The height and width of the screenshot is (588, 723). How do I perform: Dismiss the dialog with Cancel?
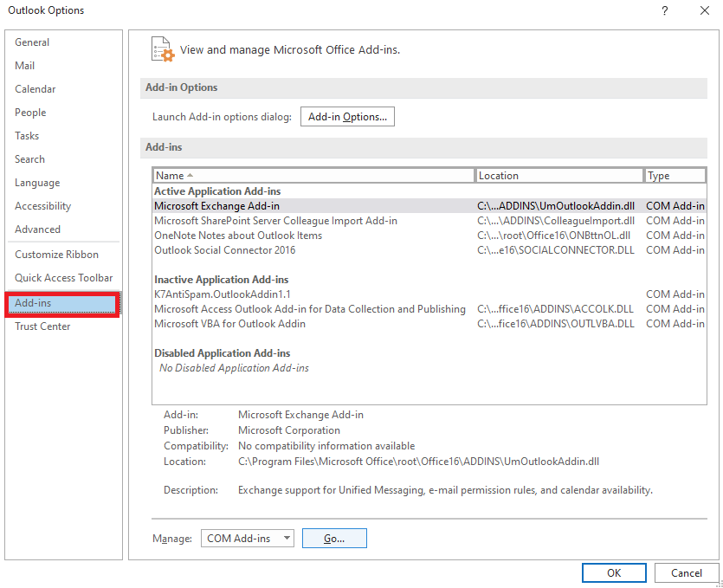click(x=686, y=572)
